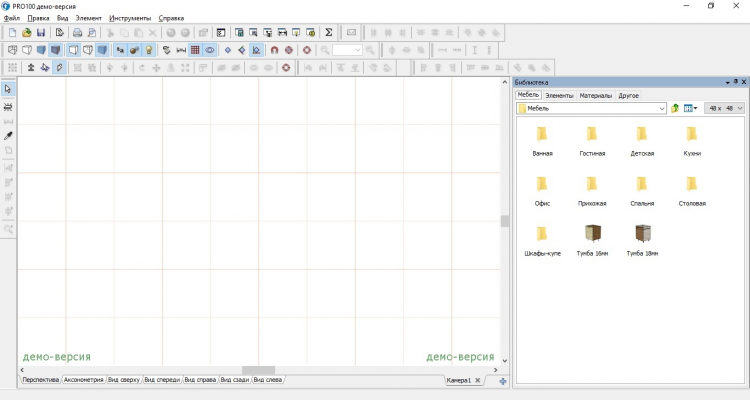
Task: Select the arrow pointer tool in left sidebar
Action: pos(8,89)
